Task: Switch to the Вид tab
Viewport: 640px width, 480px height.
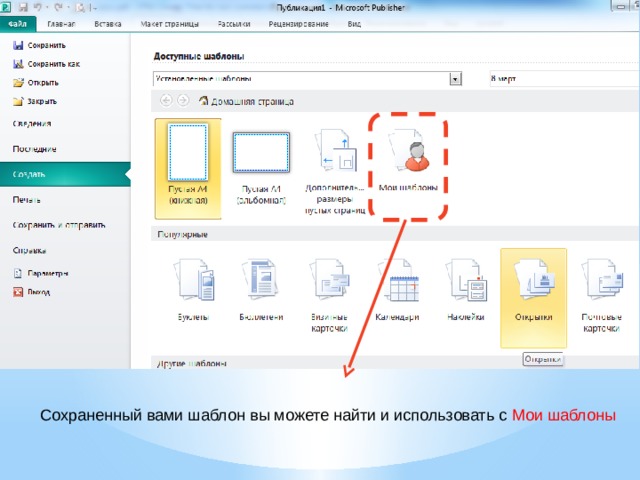Action: [354, 24]
